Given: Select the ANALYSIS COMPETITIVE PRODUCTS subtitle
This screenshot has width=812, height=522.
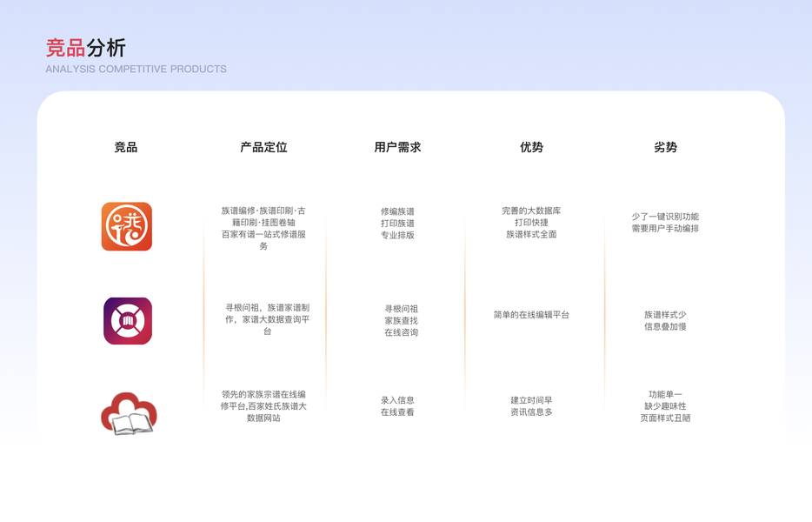Looking at the screenshot, I should [x=136, y=69].
